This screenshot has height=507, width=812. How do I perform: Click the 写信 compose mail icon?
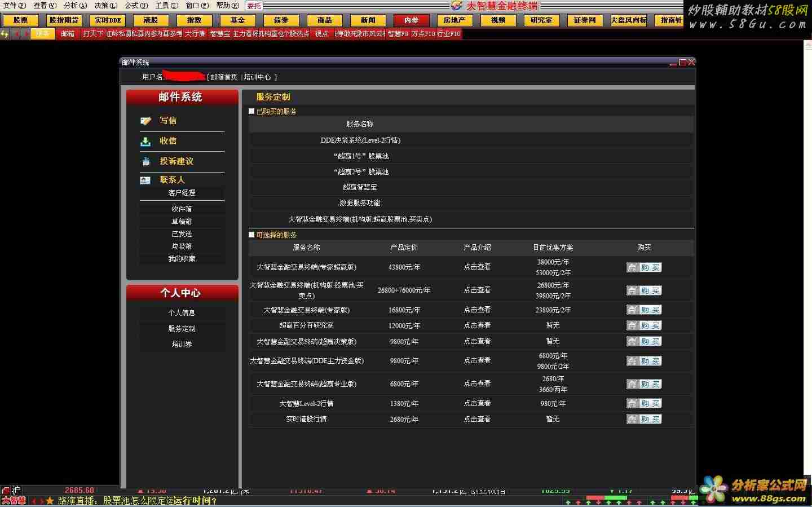click(145, 121)
